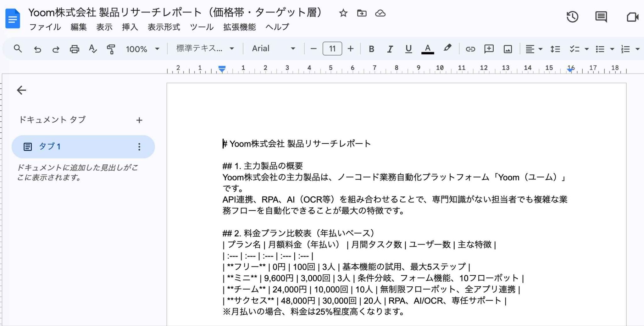Open the comments panel icon
The width and height of the screenshot is (644, 326).
(x=601, y=17)
